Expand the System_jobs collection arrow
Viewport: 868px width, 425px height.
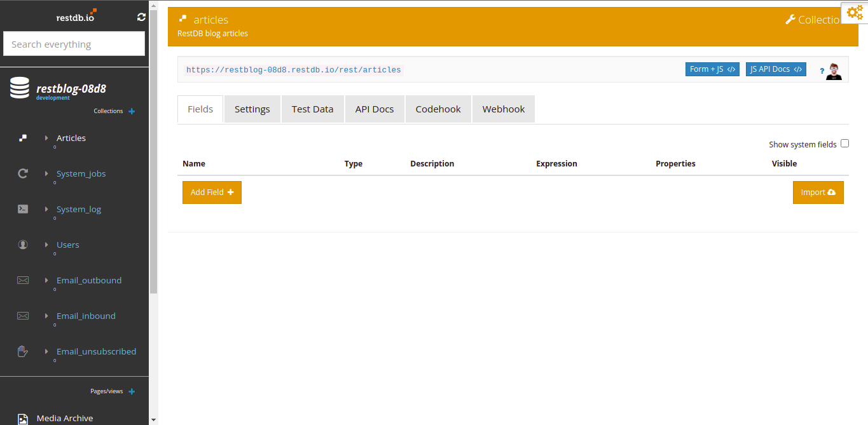[x=46, y=173]
